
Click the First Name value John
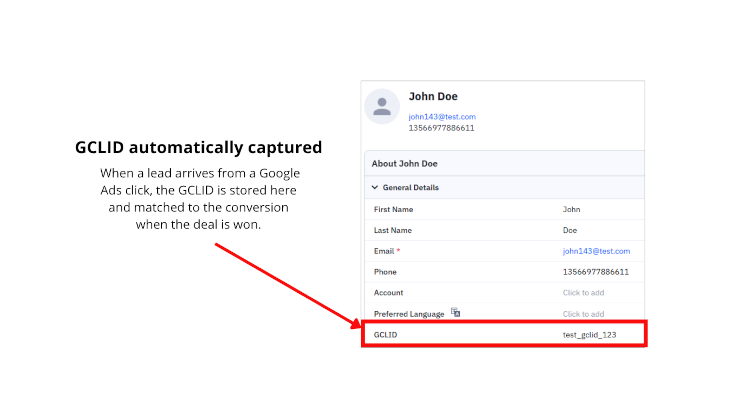pyautogui.click(x=571, y=209)
